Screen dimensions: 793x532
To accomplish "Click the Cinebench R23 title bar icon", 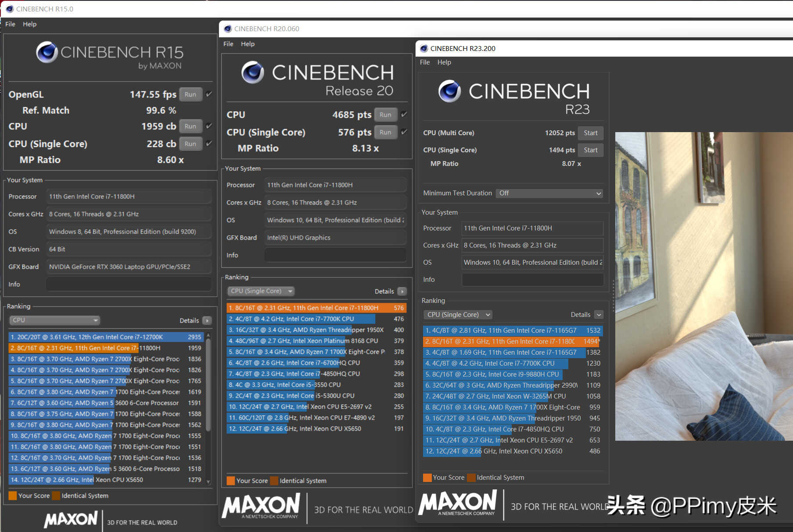I will [x=424, y=48].
